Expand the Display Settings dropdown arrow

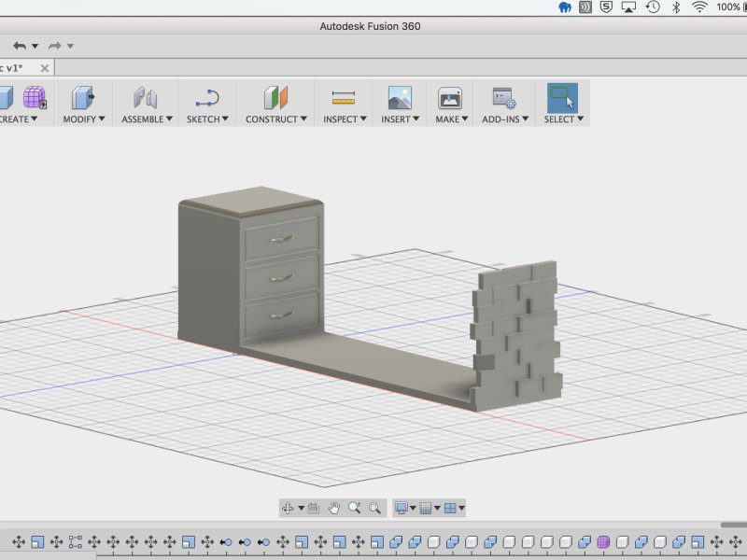click(x=413, y=508)
